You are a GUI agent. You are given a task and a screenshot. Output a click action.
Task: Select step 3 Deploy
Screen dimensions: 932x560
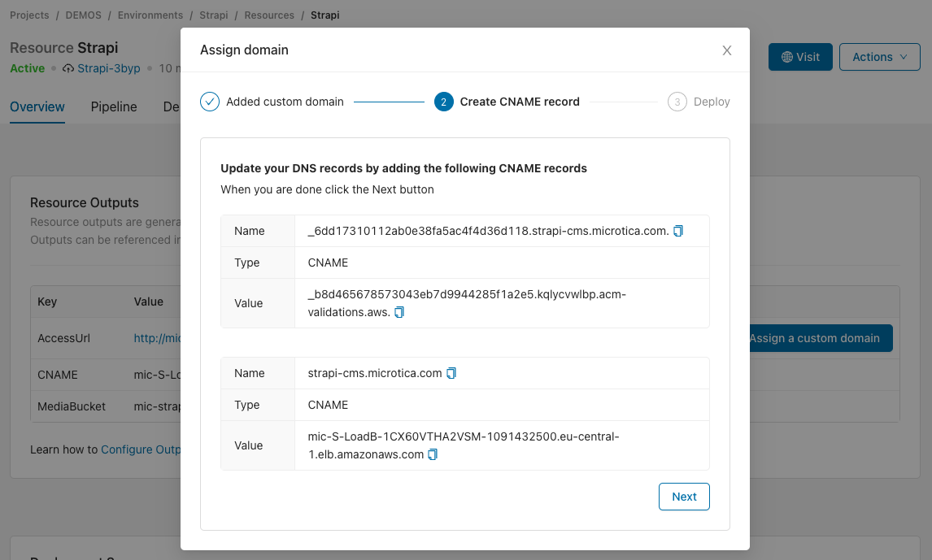tap(699, 102)
